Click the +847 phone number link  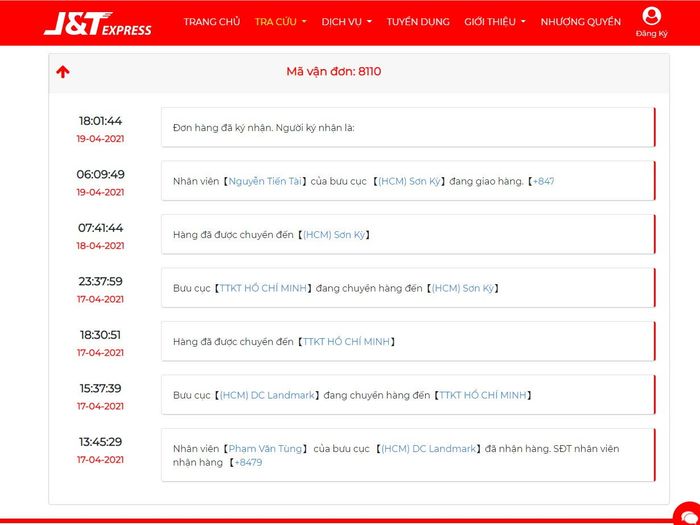[543, 181]
